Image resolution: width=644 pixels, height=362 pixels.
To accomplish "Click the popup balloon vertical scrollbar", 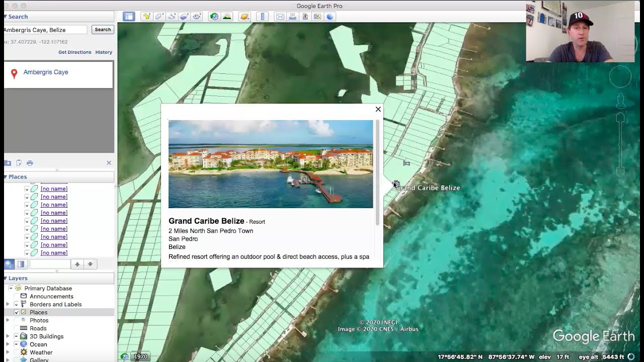I will click(378, 172).
